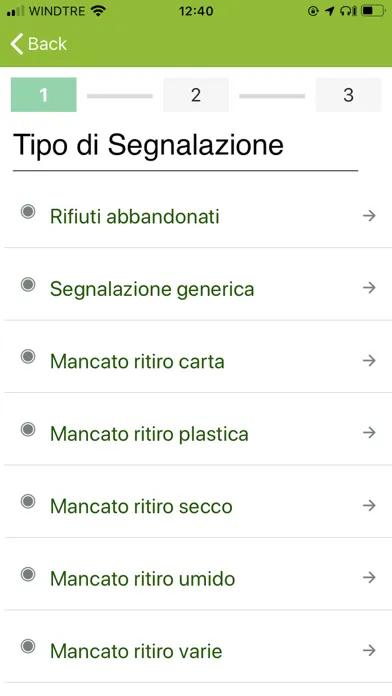392x696 pixels.
Task: Tap the Back text button
Action: click(47, 44)
